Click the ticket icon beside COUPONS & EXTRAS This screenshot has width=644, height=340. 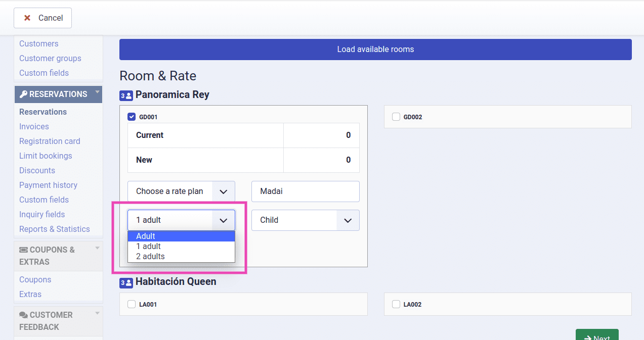[x=23, y=250]
